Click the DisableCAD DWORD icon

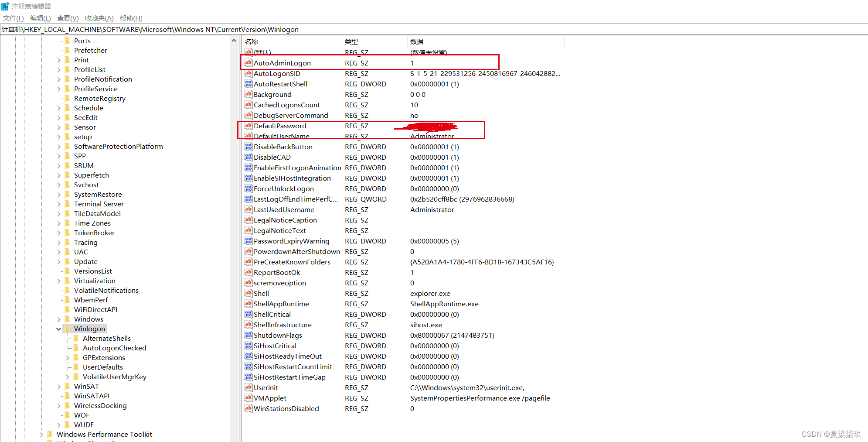click(248, 157)
